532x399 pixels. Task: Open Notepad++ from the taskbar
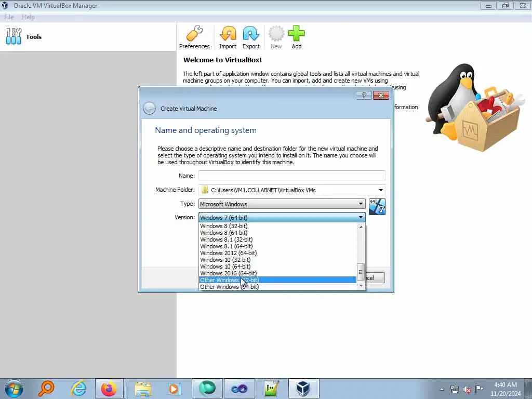click(x=271, y=389)
